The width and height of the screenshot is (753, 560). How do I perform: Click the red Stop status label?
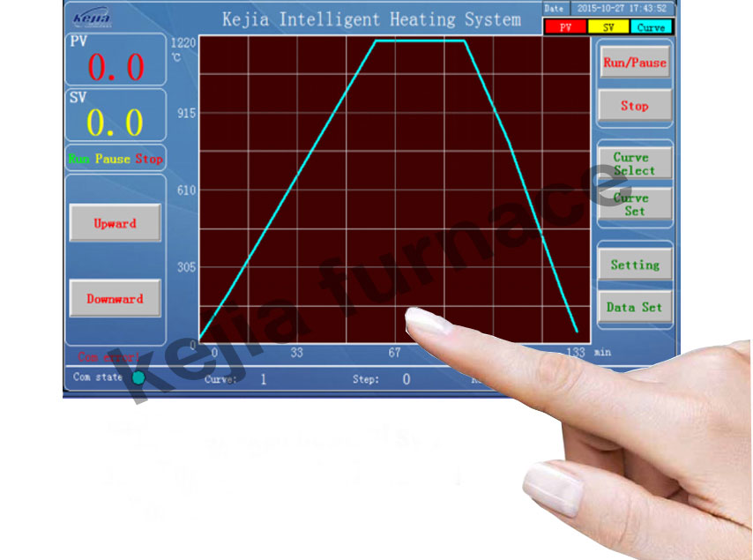coord(149,159)
